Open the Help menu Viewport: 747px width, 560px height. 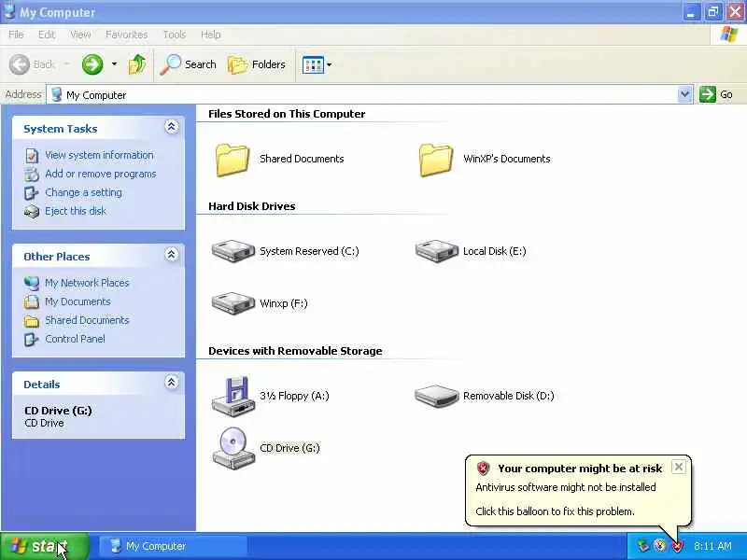click(x=210, y=35)
